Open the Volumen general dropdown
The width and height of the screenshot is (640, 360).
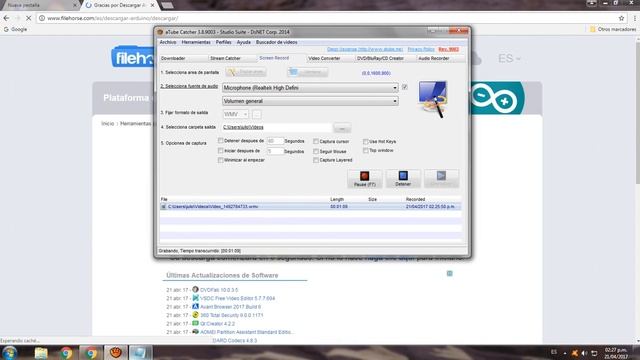tap(310, 101)
